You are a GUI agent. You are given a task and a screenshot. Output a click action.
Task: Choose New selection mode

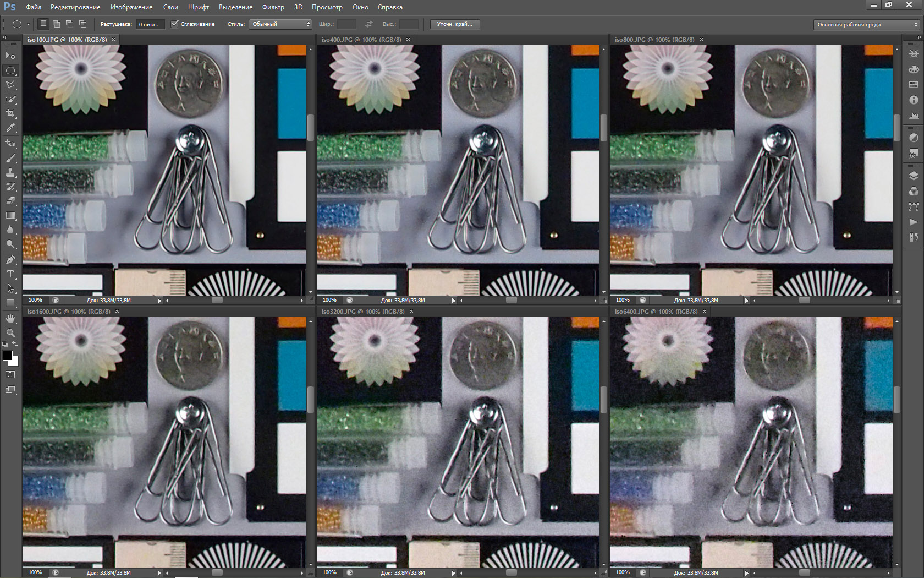click(43, 24)
